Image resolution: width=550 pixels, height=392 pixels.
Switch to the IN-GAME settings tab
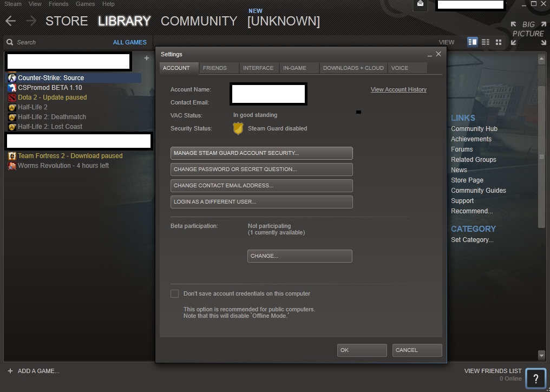299,68
